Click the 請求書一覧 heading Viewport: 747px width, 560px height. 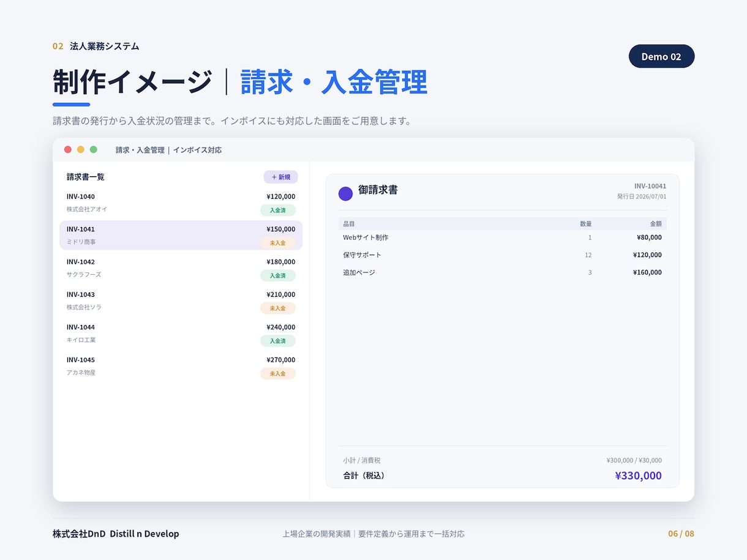coord(86,177)
